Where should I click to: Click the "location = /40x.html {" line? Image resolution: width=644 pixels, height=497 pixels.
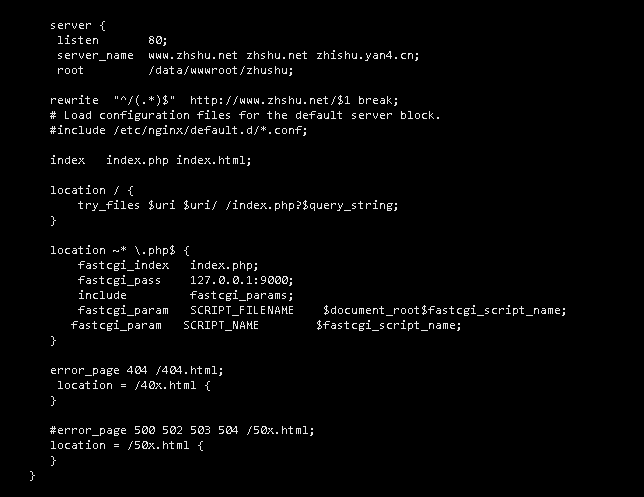pos(134,385)
